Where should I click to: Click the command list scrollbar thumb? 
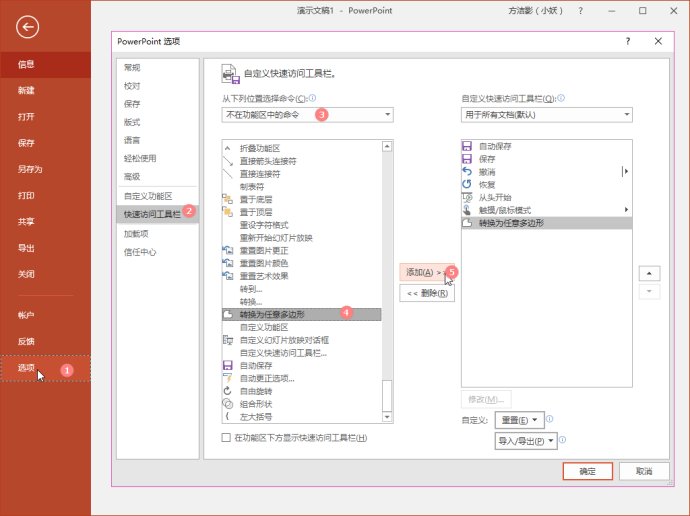point(387,395)
